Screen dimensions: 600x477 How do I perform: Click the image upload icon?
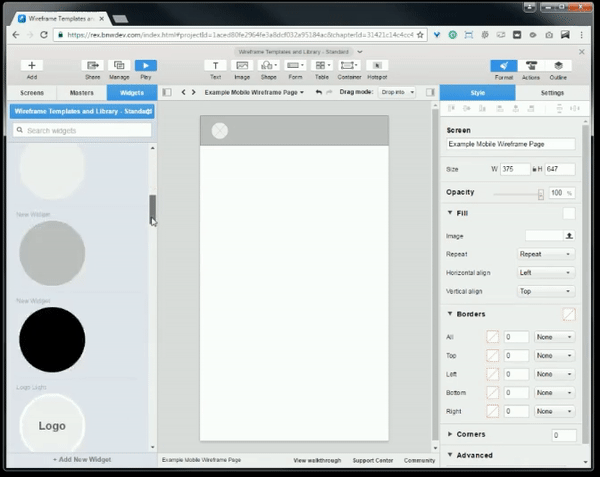coord(569,236)
